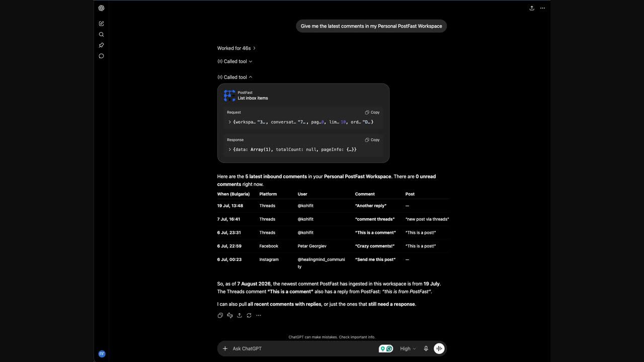Open the High reasoning effort dropdown

click(x=408, y=348)
